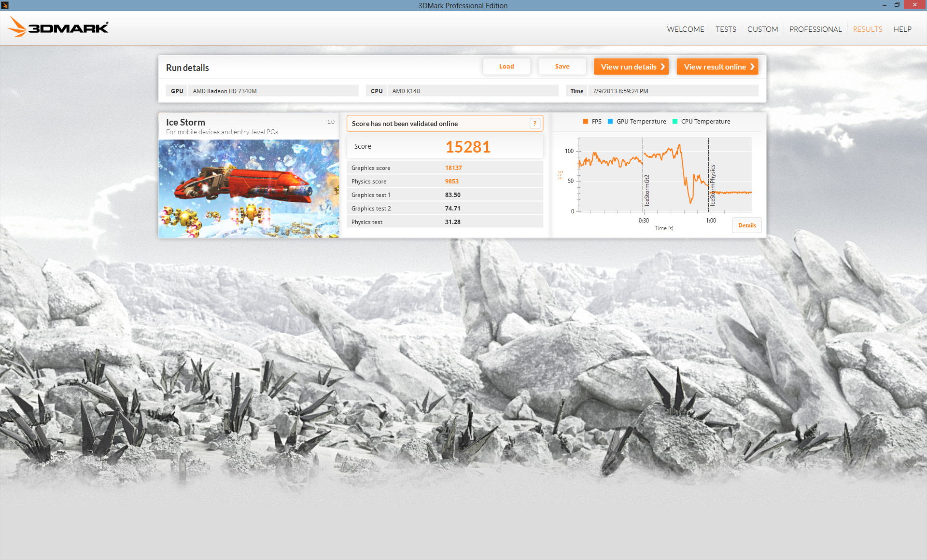The image size is (927, 560).
Task: Select Graphics score value 18137
Action: (453, 168)
